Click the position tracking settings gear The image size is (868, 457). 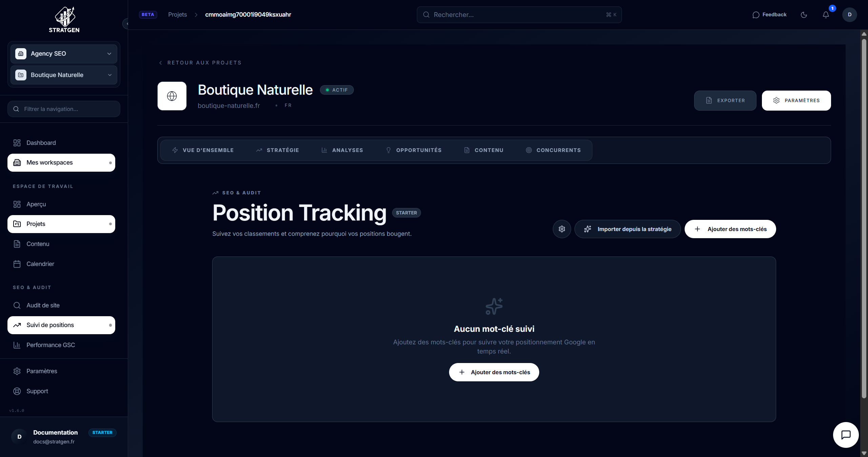tap(562, 229)
